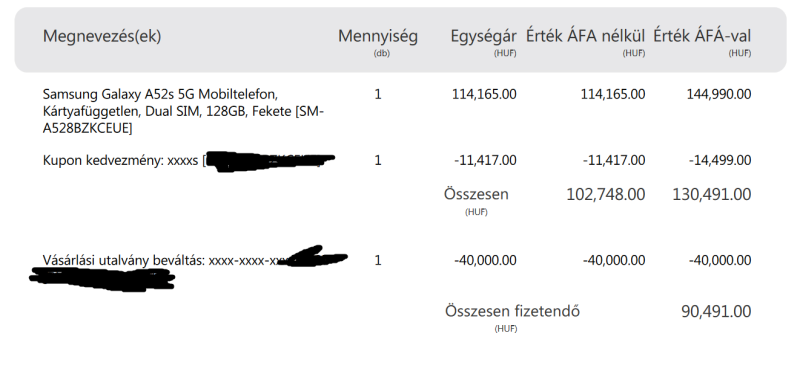Click the 114,165.00 unit price
Screen dimensions: 800x380
tap(484, 94)
